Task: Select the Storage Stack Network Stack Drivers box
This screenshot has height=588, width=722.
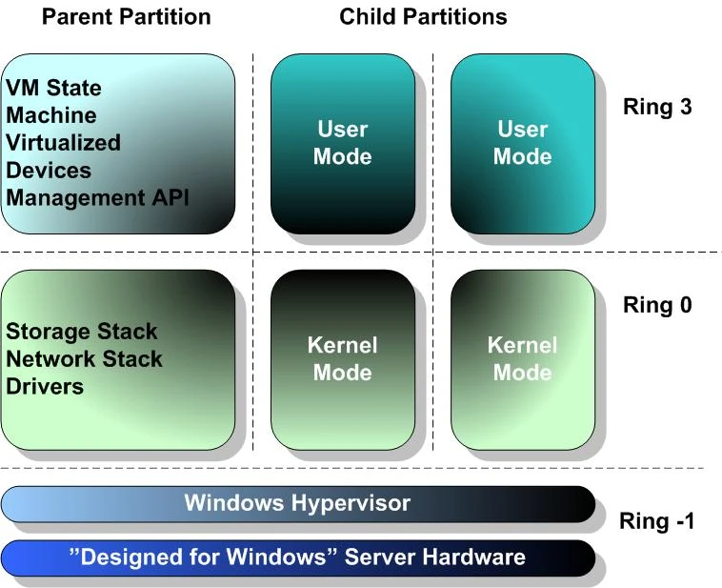Action: 118,360
